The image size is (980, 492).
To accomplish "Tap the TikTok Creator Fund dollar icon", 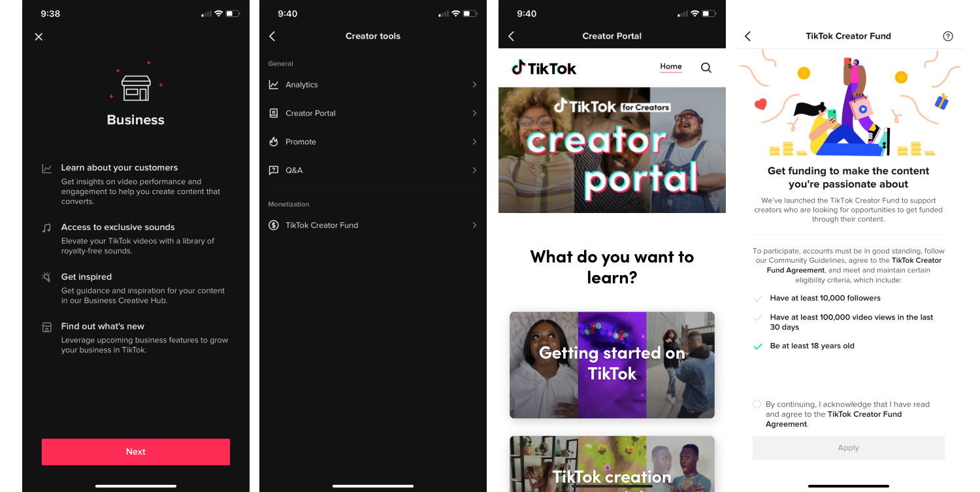I will pyautogui.click(x=274, y=225).
